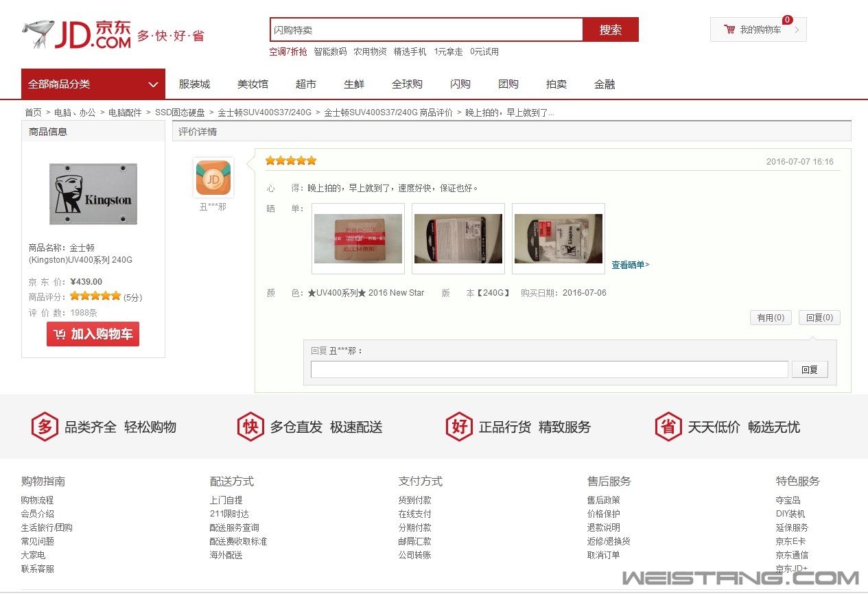The width and height of the screenshot is (868, 594).
Task: Open the 服装城 navigation tab
Action: (194, 84)
